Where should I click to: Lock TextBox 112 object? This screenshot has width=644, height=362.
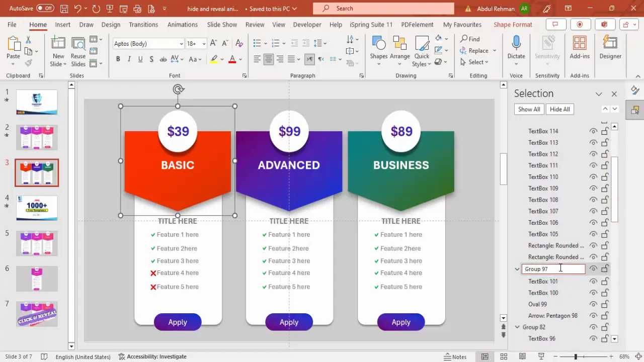pos(605,154)
